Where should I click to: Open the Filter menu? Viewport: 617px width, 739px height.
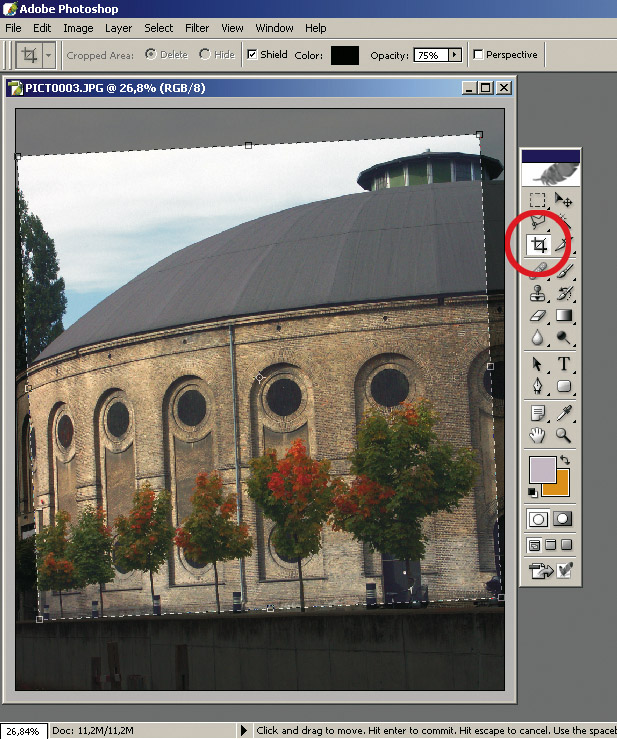click(197, 28)
